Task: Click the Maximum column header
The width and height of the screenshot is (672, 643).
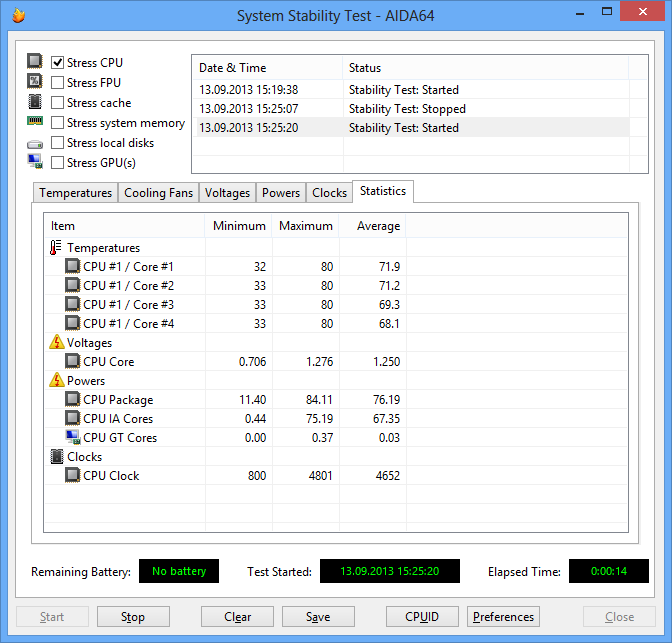Action: (306, 226)
